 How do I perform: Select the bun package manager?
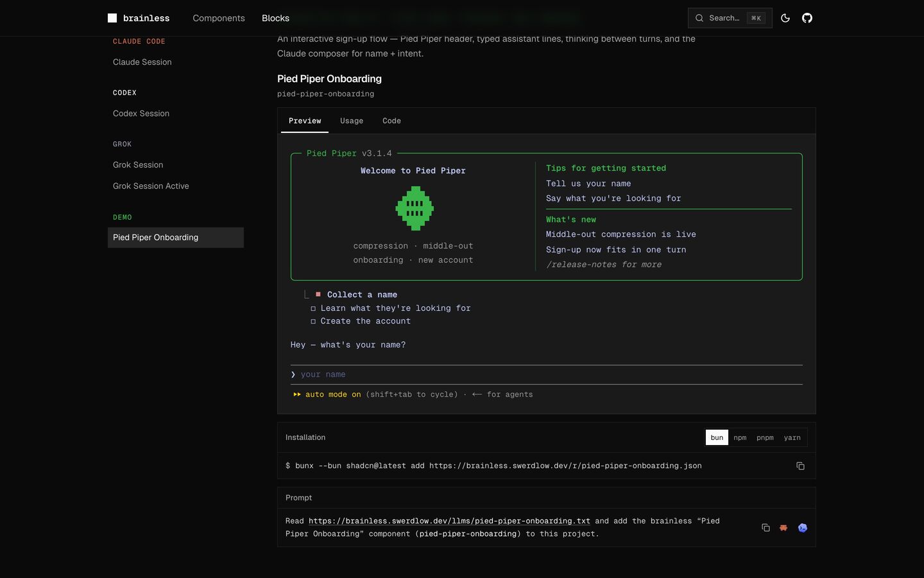click(x=717, y=437)
